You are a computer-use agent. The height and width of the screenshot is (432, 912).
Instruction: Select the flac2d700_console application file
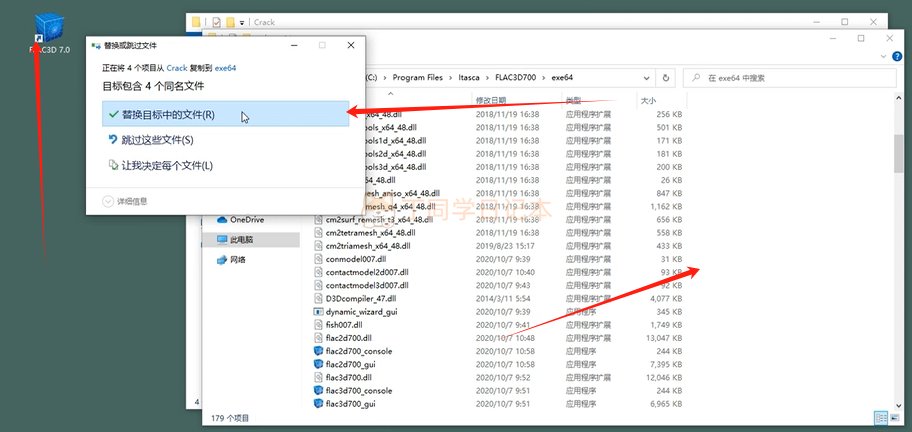click(x=358, y=351)
